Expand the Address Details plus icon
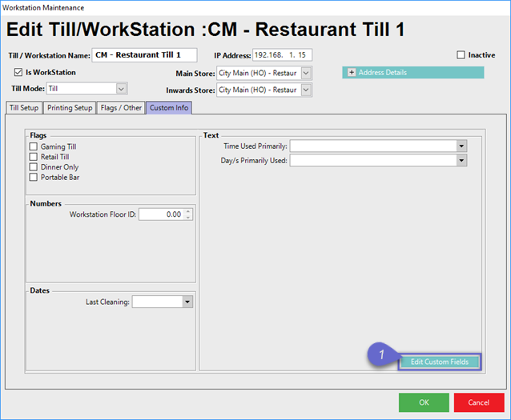Viewport: 511px width, 420px height. point(351,73)
